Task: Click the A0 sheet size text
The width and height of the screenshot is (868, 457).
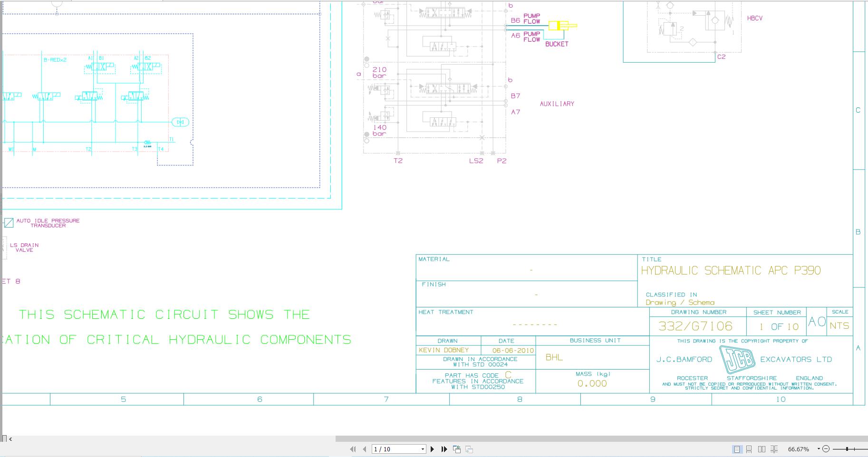Action: tap(817, 322)
